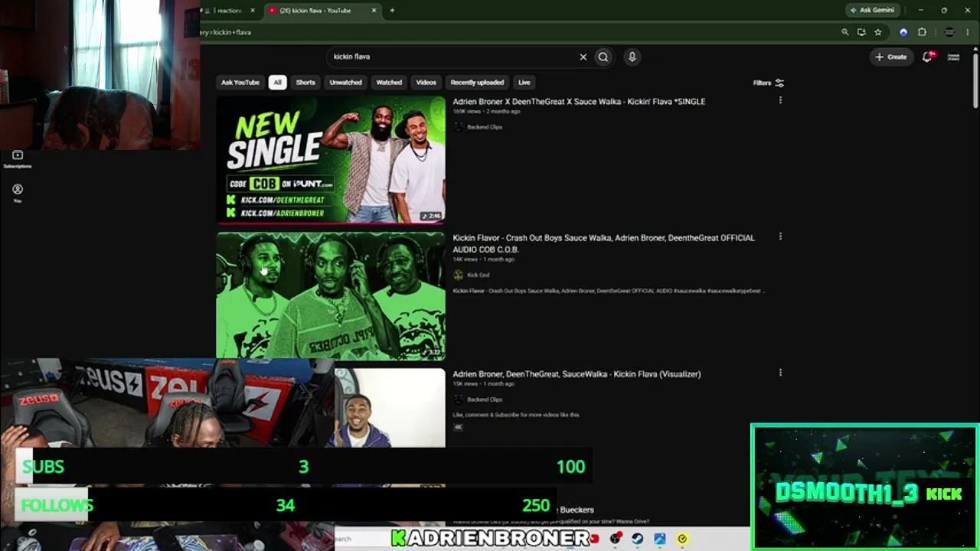This screenshot has width=980, height=551.
Task: Filter results by Live
Action: click(x=524, y=83)
